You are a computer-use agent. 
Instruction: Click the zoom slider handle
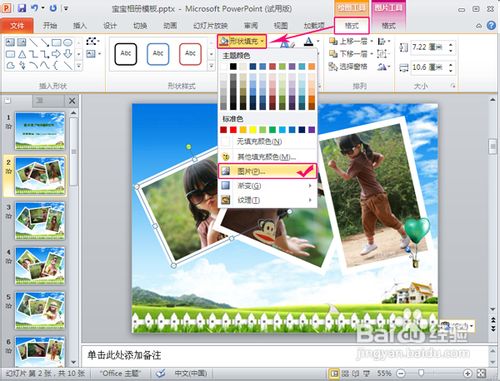click(x=421, y=373)
